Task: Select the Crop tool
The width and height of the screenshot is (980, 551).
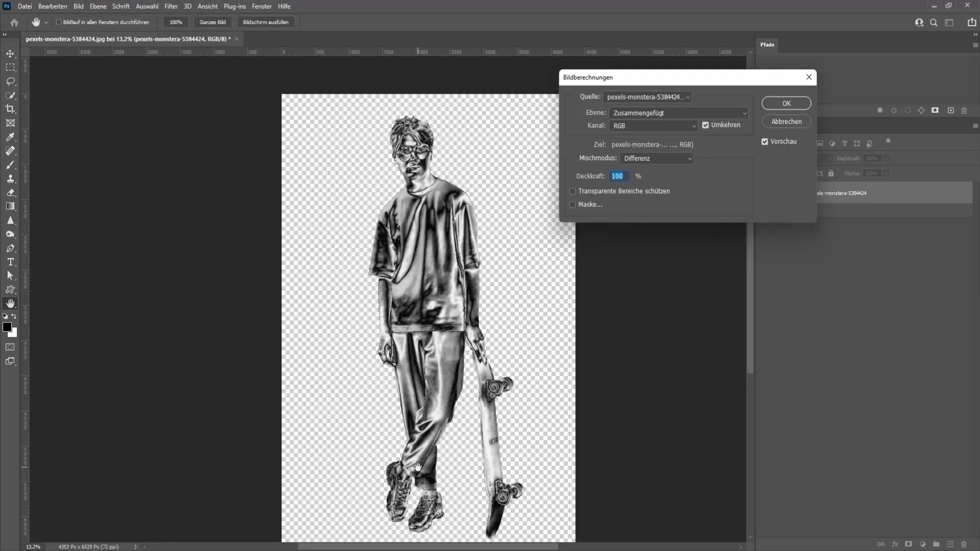Action: click(x=10, y=109)
